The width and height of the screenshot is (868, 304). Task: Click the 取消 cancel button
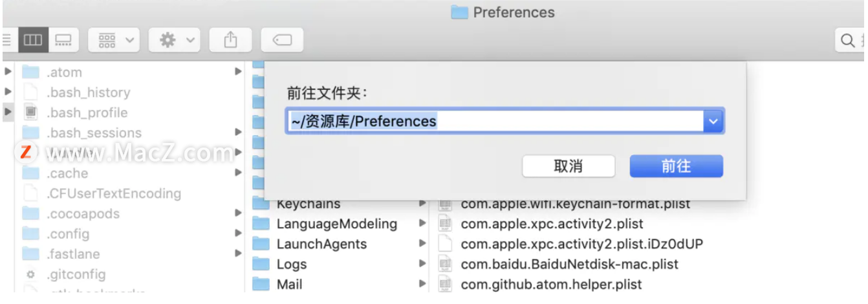569,166
